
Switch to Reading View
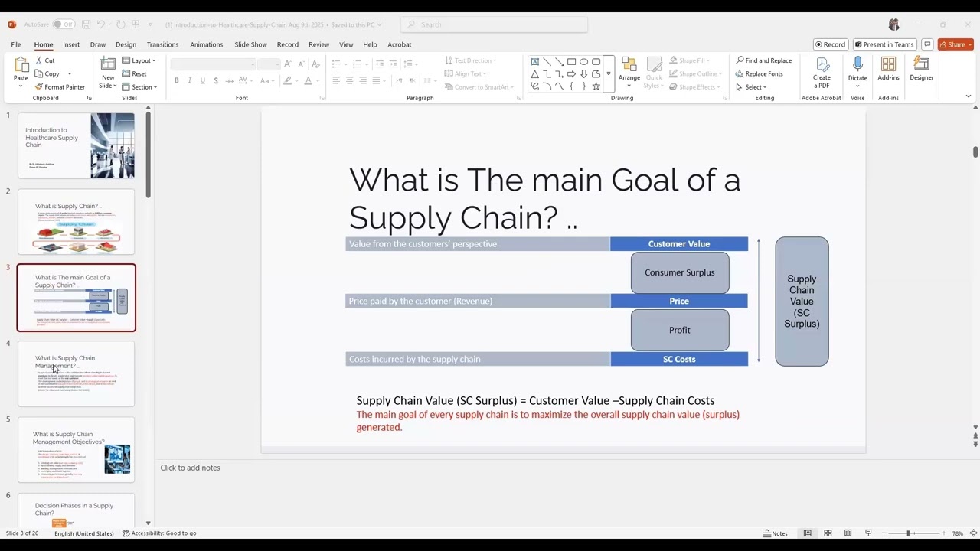pyautogui.click(x=848, y=533)
